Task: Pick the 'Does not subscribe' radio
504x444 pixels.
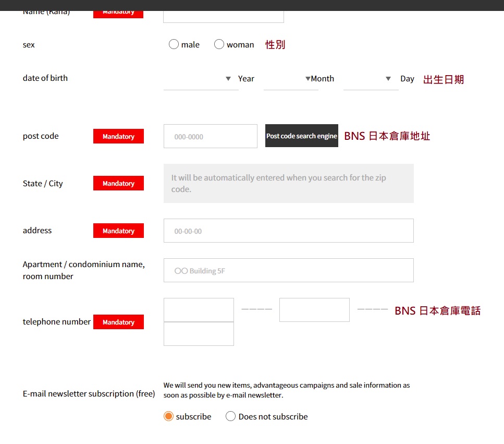Action: click(230, 416)
